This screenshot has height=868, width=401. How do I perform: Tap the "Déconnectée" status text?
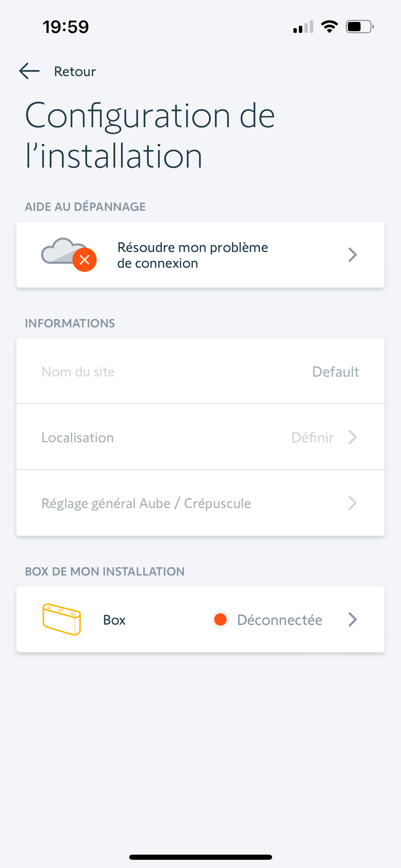coord(280,620)
